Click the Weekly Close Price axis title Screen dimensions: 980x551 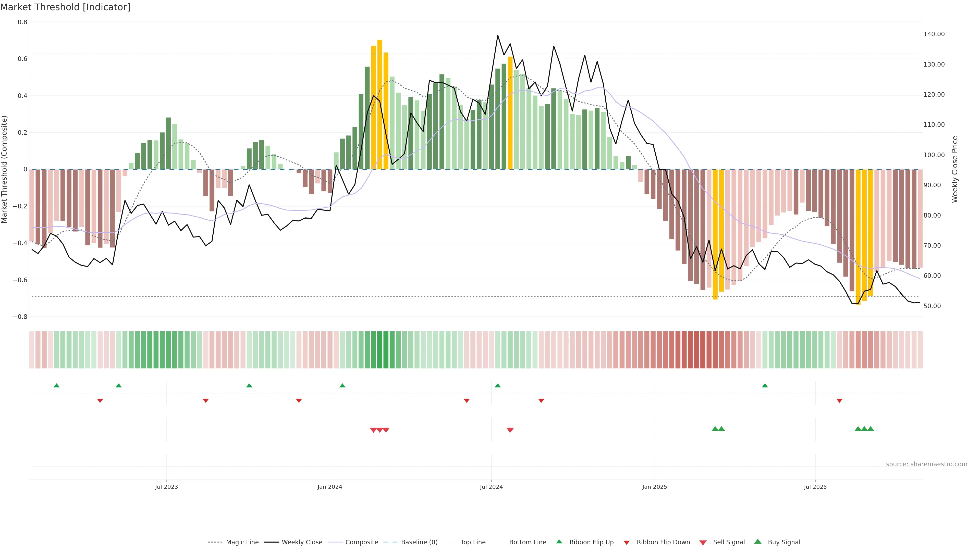tap(955, 169)
